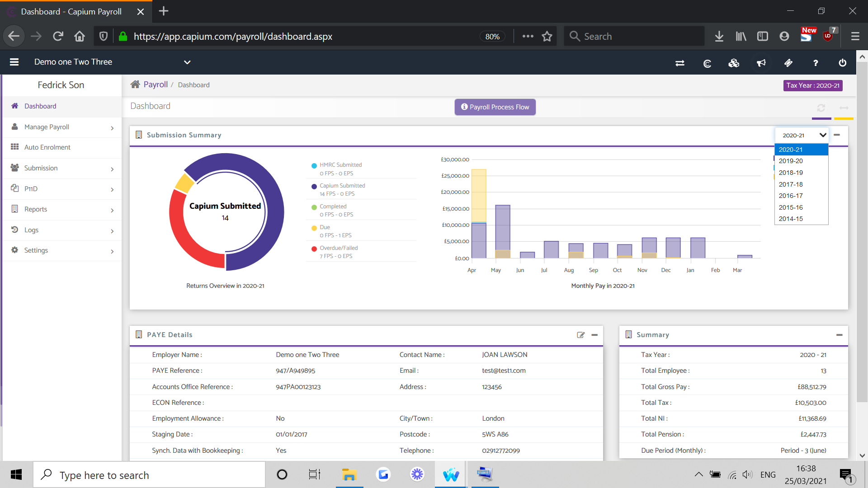Click the hamburger menu icon in app header
The height and width of the screenshot is (488, 868).
pos(14,62)
